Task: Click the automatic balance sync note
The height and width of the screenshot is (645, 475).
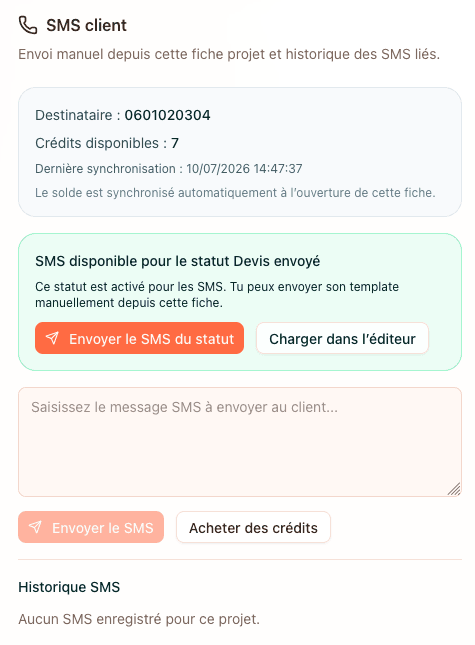Action: pos(235,193)
